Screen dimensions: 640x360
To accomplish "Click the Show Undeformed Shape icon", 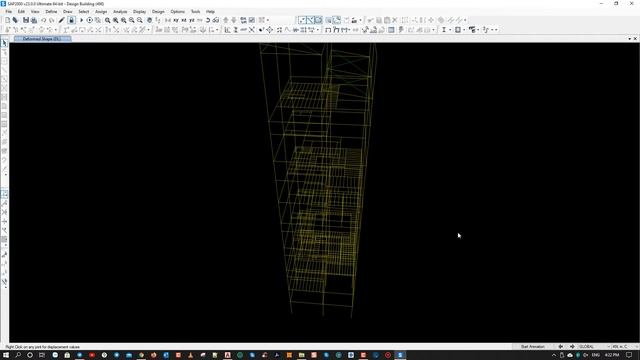I will (x=328, y=30).
